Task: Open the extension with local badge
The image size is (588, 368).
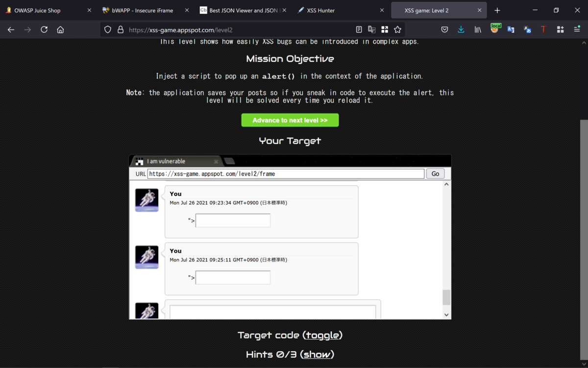Action: pos(495,29)
